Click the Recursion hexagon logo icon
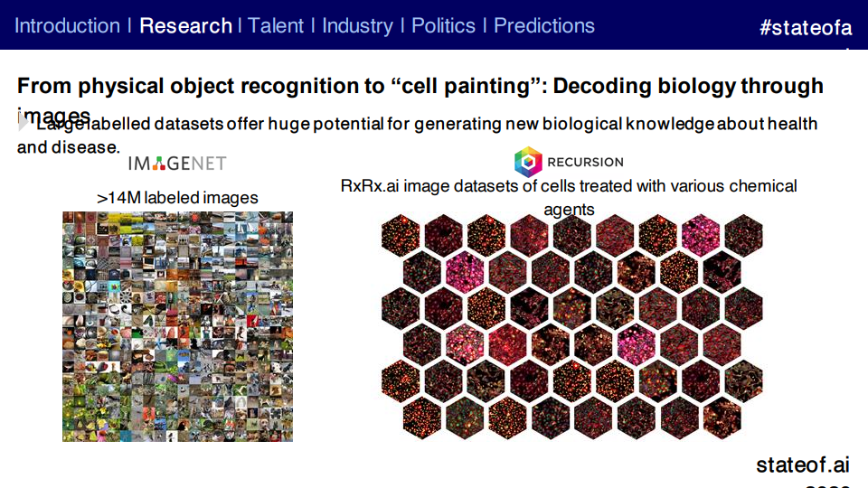 point(528,162)
